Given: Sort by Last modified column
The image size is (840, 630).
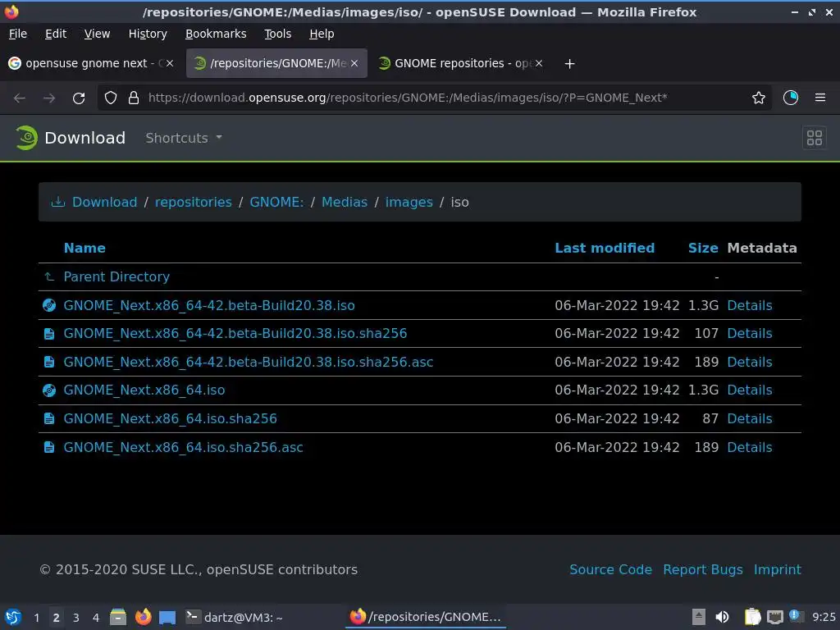Looking at the screenshot, I should 605,248.
